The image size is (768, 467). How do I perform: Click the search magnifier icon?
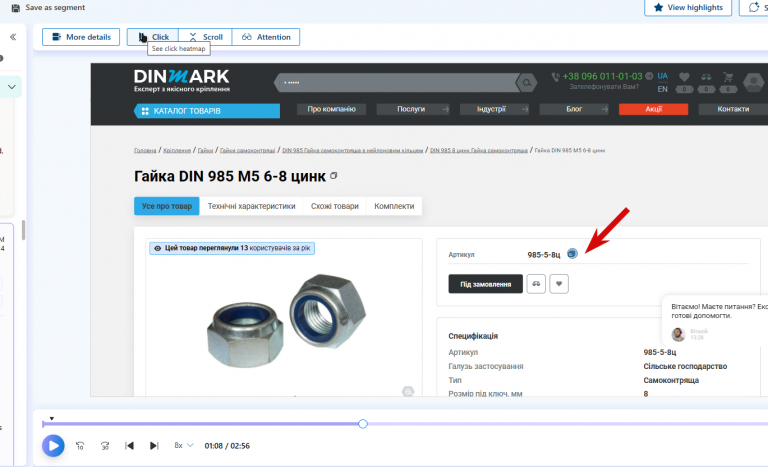(x=527, y=83)
